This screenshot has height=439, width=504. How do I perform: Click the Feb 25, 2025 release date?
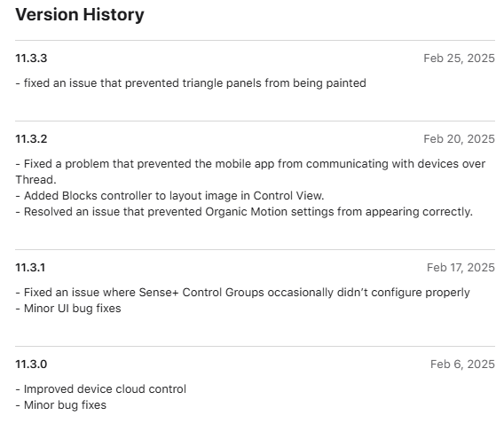(459, 59)
